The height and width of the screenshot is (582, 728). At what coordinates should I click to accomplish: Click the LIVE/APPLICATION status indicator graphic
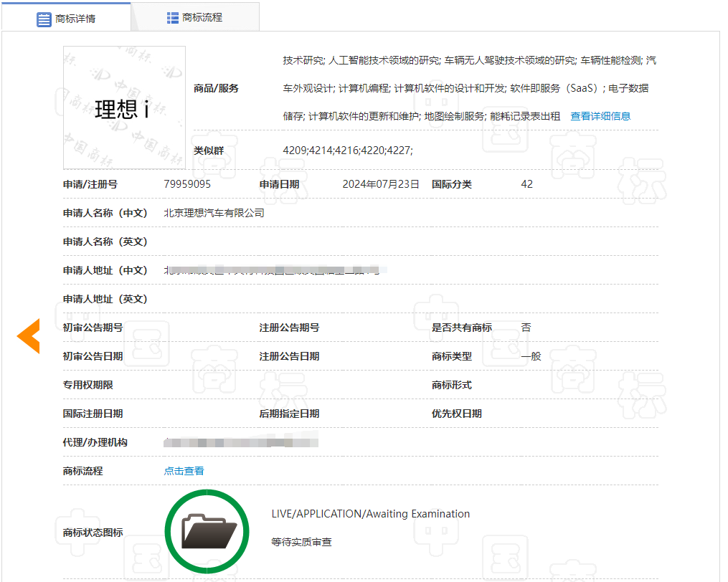click(x=207, y=530)
